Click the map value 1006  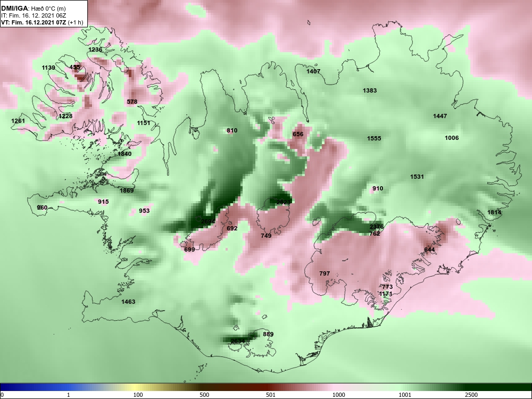point(452,138)
